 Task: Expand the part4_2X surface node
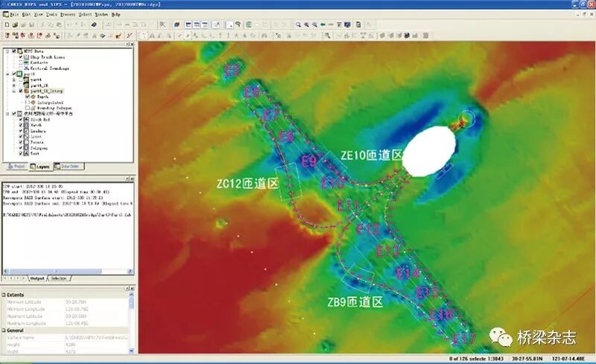[x=14, y=86]
